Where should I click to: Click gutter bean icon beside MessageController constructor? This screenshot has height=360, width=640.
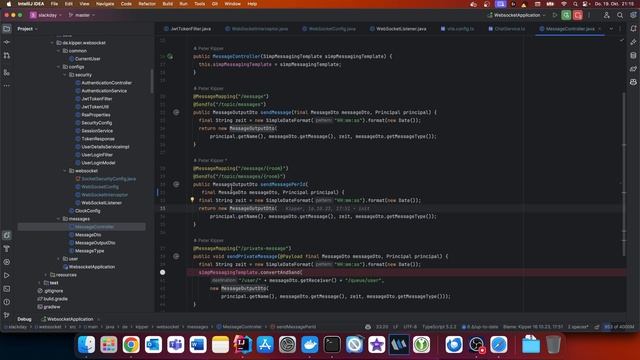pyautogui.click(x=170, y=56)
